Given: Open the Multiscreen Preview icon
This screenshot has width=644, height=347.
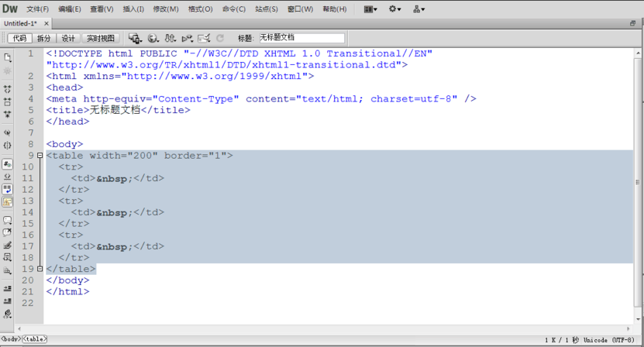Looking at the screenshot, I should 135,38.
